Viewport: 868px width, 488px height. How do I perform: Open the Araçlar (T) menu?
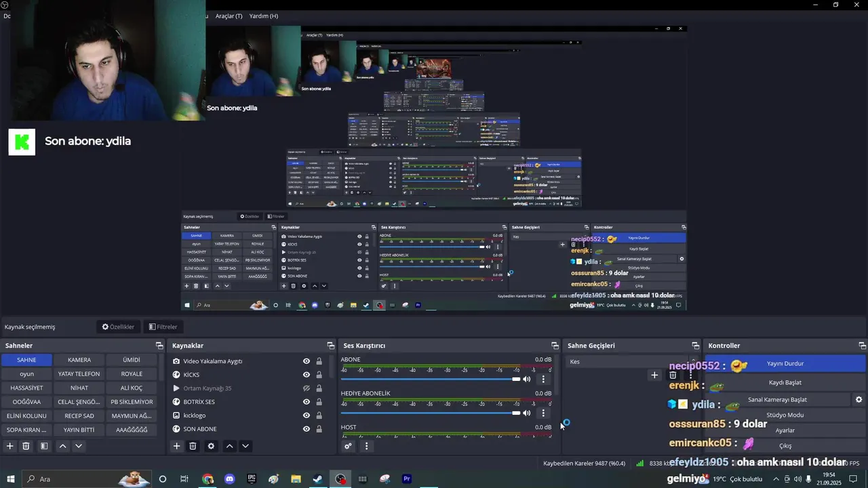tap(229, 16)
